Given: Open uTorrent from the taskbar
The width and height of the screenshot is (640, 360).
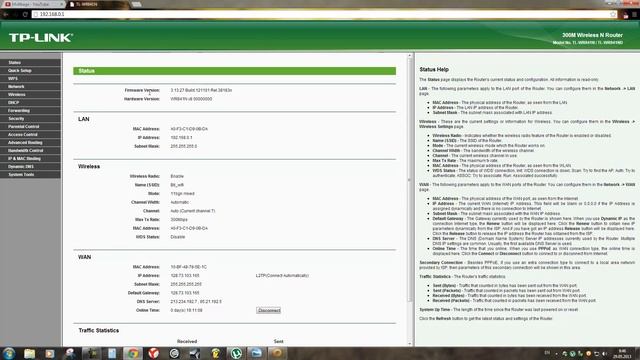Looking at the screenshot, I should coord(236,353).
